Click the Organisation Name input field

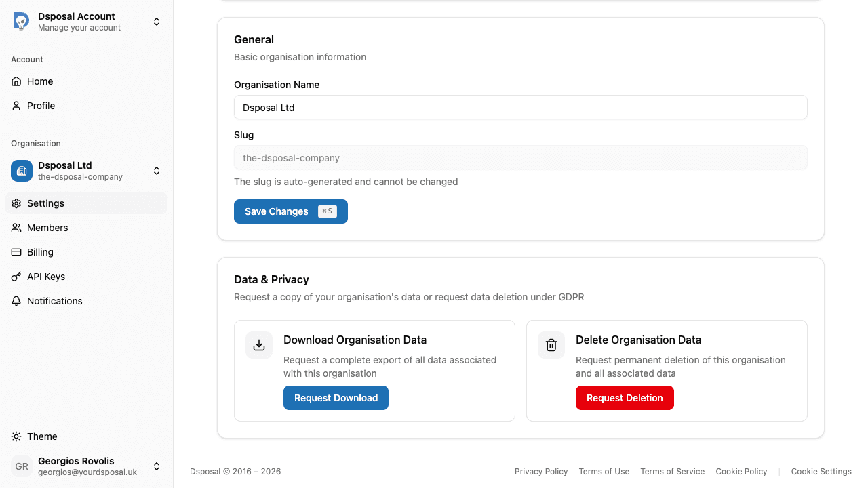(520, 107)
